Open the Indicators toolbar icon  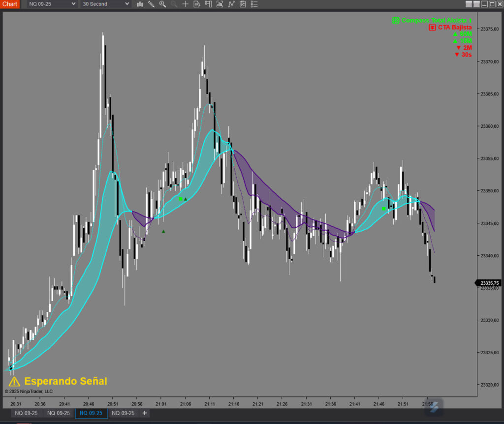[x=219, y=4]
